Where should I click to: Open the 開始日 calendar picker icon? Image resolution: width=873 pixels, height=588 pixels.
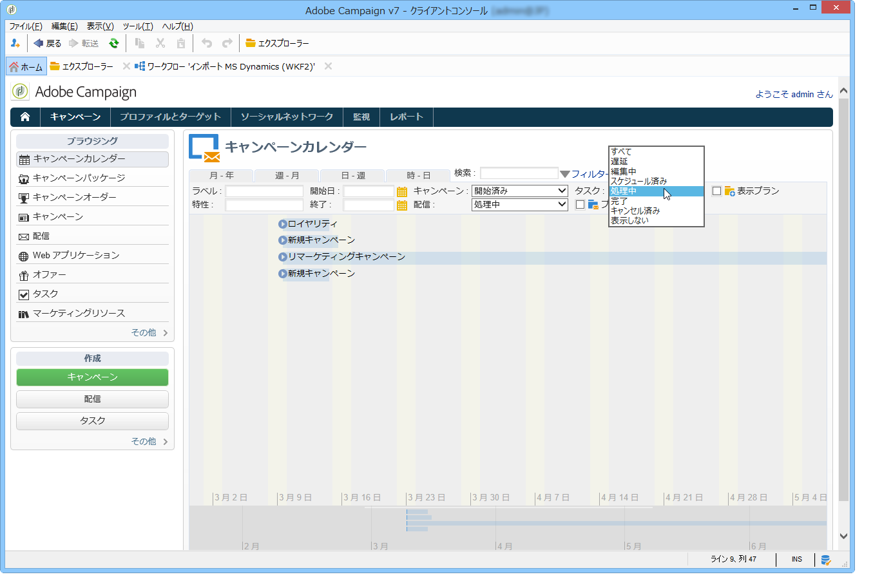[402, 192]
